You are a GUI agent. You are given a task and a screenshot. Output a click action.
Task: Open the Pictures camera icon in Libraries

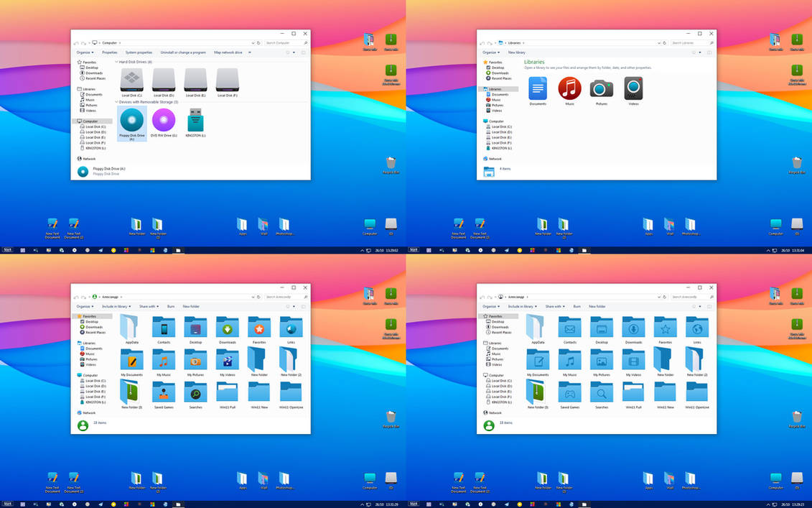pyautogui.click(x=601, y=89)
